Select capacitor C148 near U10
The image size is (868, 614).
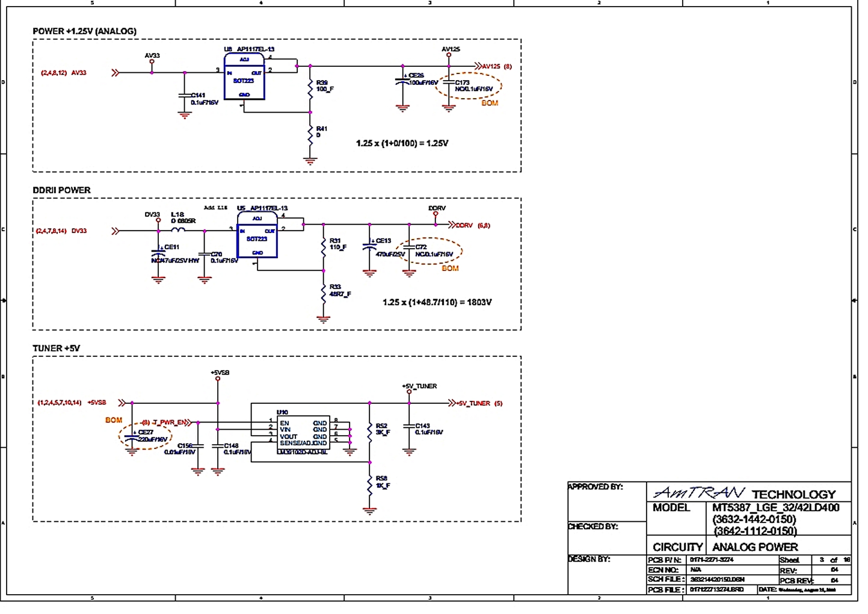[218, 446]
